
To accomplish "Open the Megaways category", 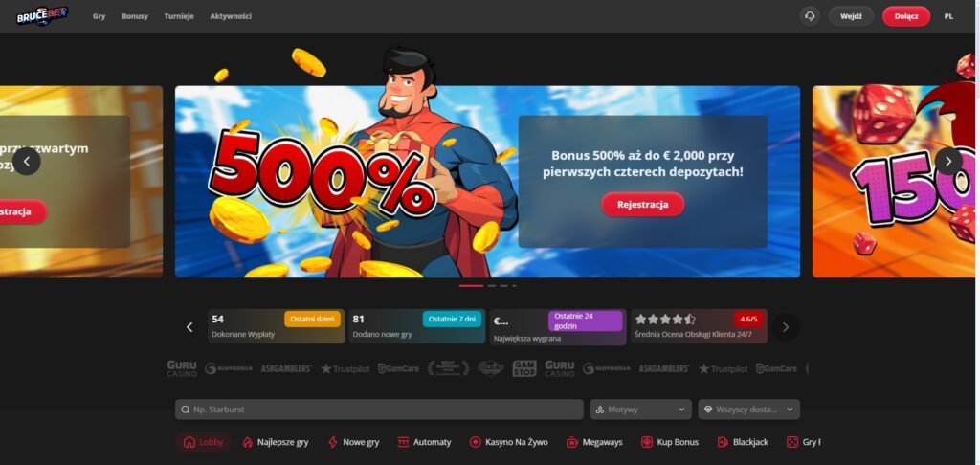I will point(594,442).
